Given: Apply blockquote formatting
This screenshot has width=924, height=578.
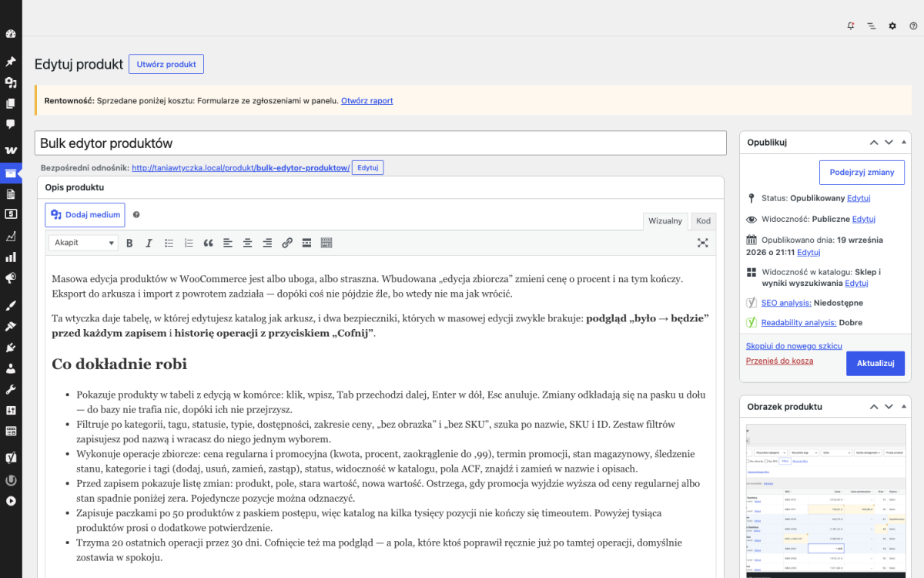Looking at the screenshot, I should [x=208, y=243].
